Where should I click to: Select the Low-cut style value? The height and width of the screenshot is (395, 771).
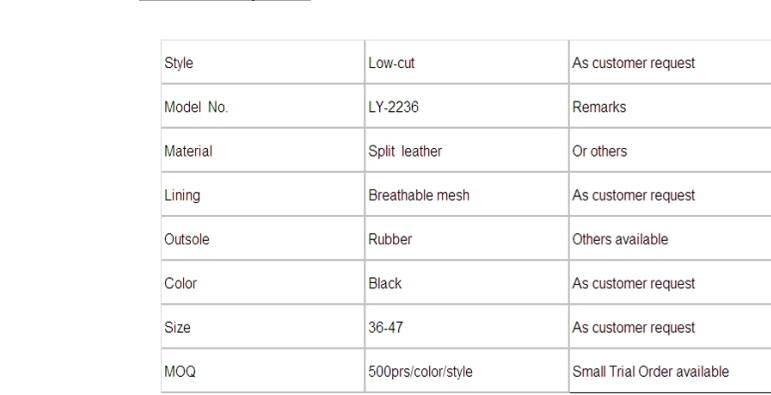391,63
